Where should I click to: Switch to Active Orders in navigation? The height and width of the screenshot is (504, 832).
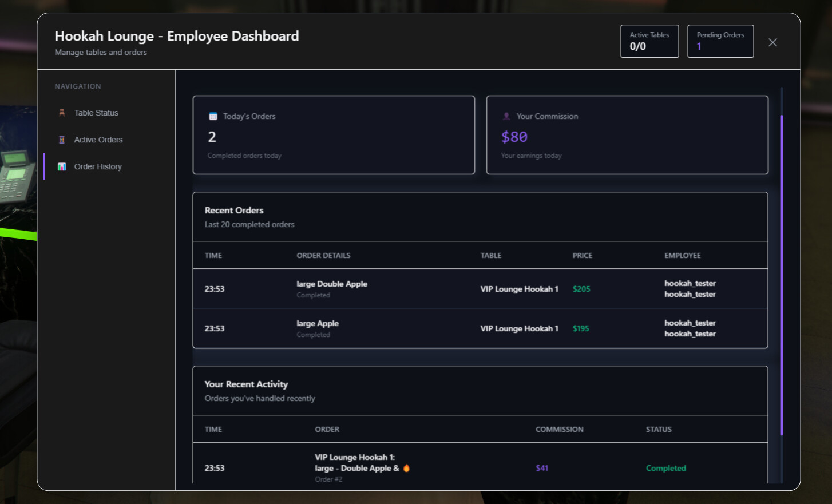coord(98,140)
